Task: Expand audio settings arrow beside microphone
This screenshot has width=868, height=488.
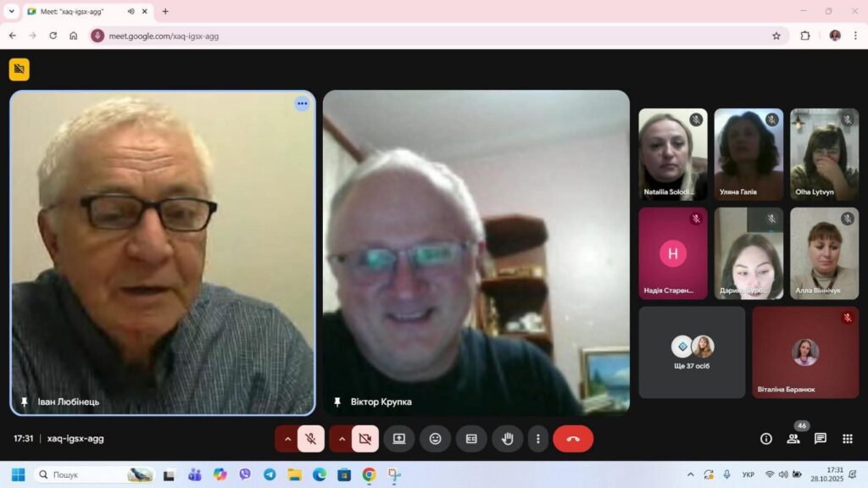Action: tap(287, 439)
